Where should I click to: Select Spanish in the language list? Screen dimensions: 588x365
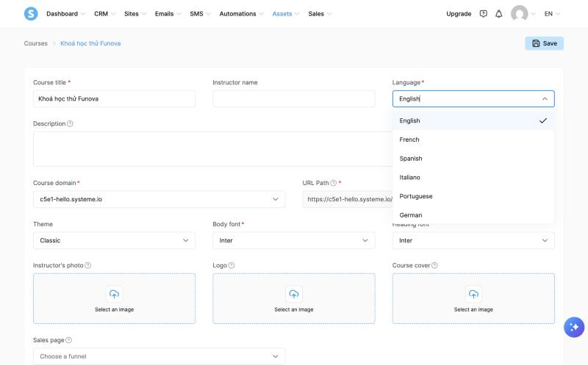point(473,159)
